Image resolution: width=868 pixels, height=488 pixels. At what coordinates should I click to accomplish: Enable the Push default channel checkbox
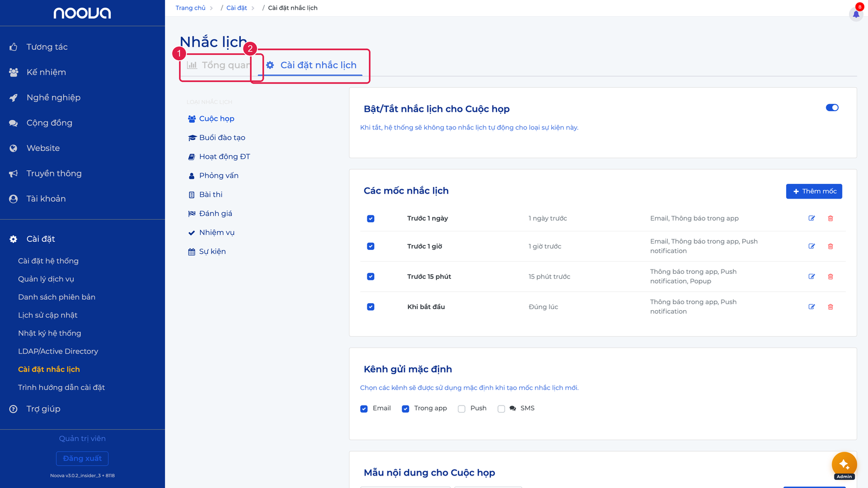coord(462,409)
